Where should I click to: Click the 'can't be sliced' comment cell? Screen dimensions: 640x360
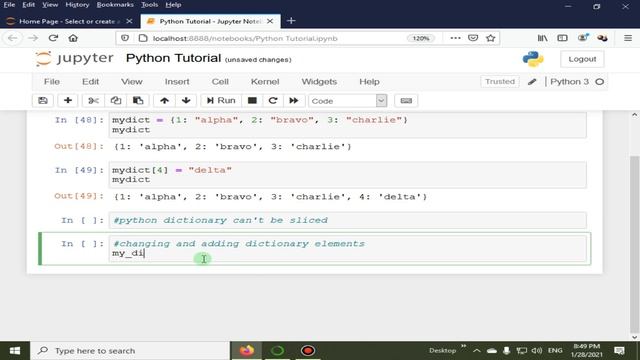[347, 220]
